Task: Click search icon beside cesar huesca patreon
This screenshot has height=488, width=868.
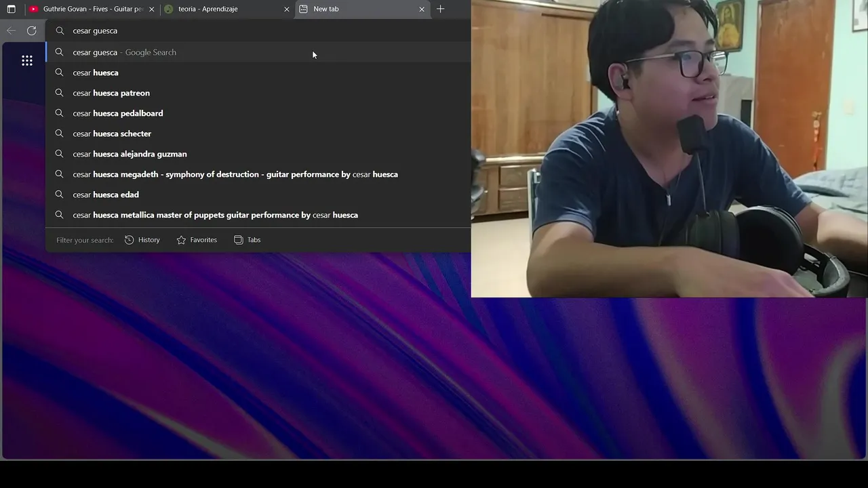Action: coord(59,93)
